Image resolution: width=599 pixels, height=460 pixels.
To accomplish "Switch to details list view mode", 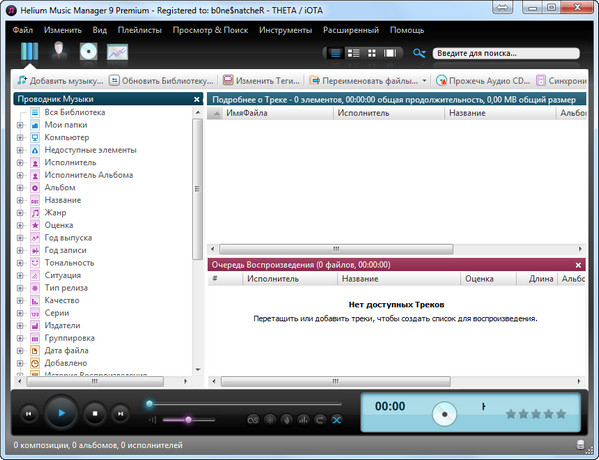I will tap(335, 53).
